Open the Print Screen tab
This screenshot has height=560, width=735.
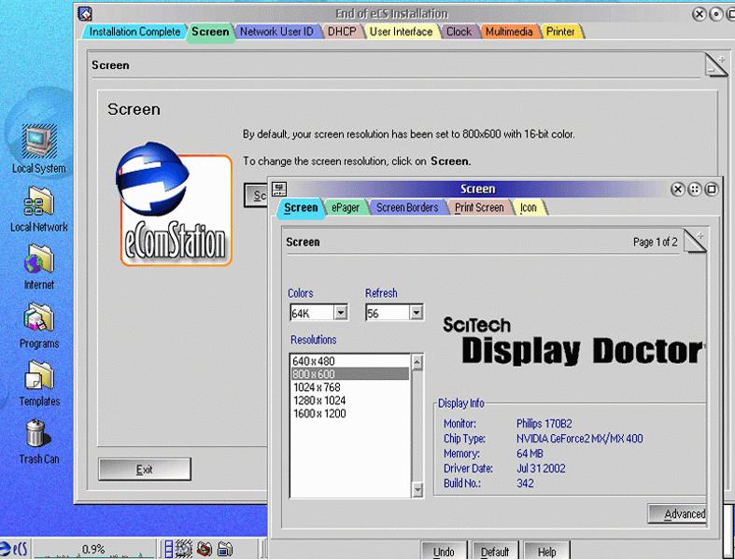479,207
